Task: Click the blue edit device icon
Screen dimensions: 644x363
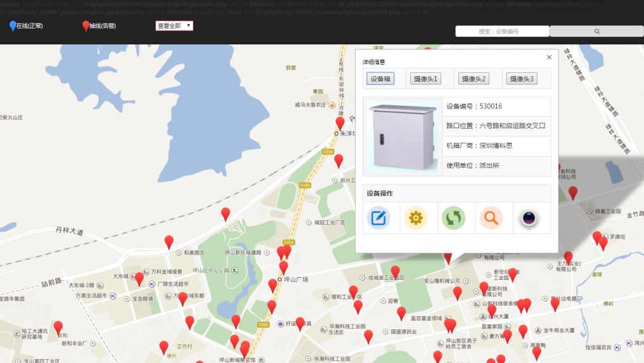Action: pos(378,218)
